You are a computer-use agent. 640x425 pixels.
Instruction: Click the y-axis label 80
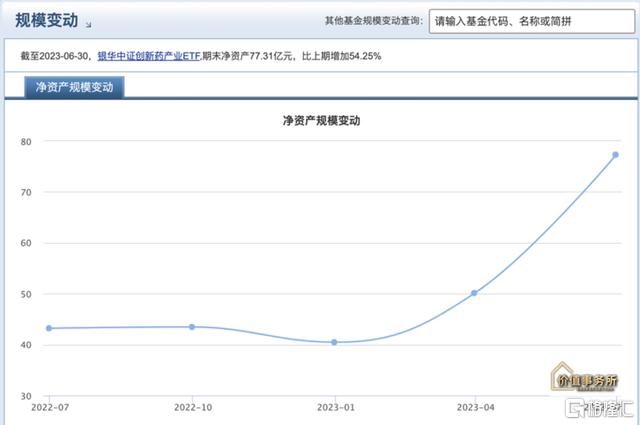coord(26,142)
